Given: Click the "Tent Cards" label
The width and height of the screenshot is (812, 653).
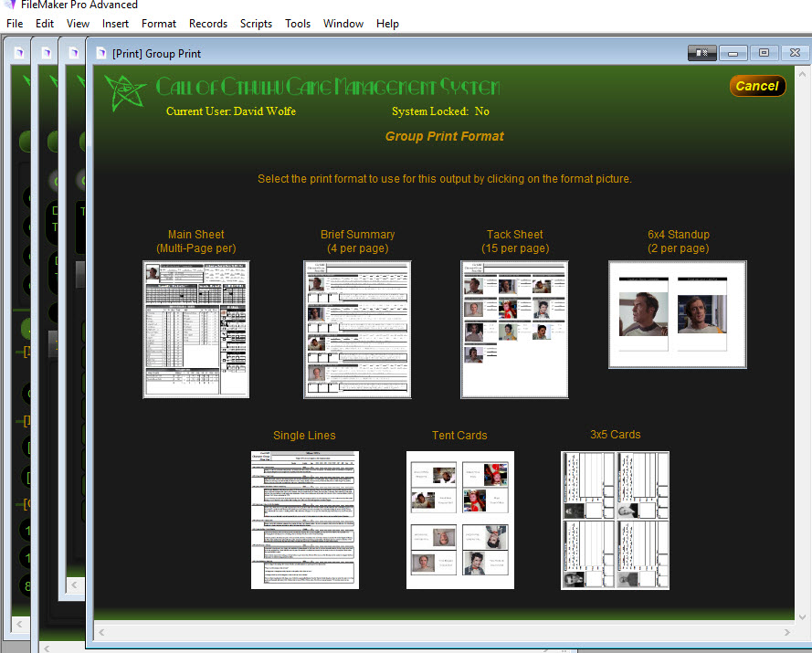Looking at the screenshot, I should 459,436.
